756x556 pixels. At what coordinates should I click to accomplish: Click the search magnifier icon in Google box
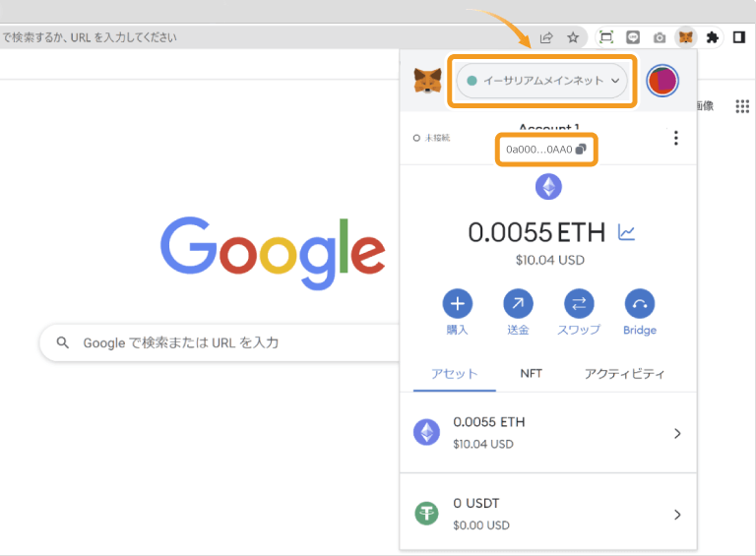[x=63, y=342]
